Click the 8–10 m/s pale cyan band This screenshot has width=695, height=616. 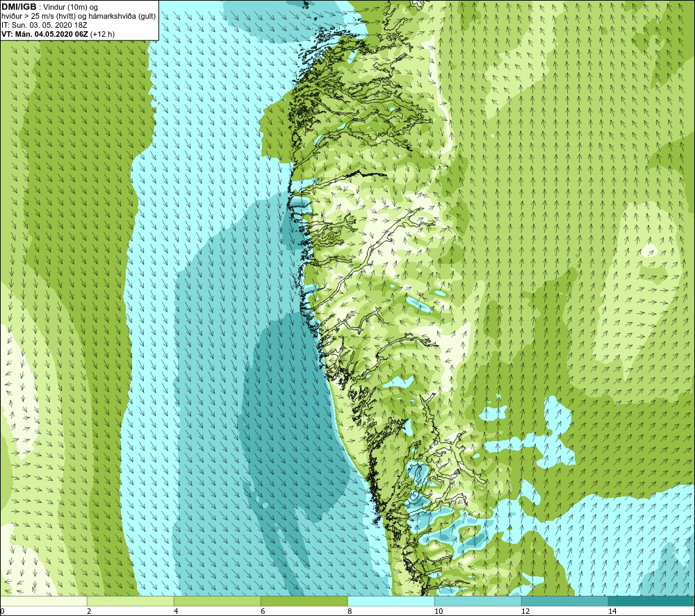click(391, 601)
